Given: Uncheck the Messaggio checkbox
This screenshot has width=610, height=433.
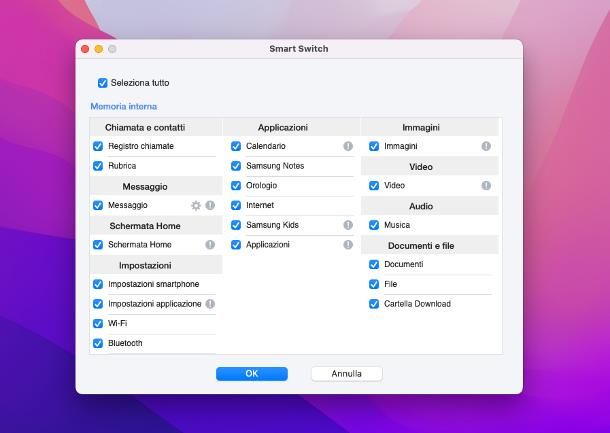Looking at the screenshot, I should [x=98, y=205].
